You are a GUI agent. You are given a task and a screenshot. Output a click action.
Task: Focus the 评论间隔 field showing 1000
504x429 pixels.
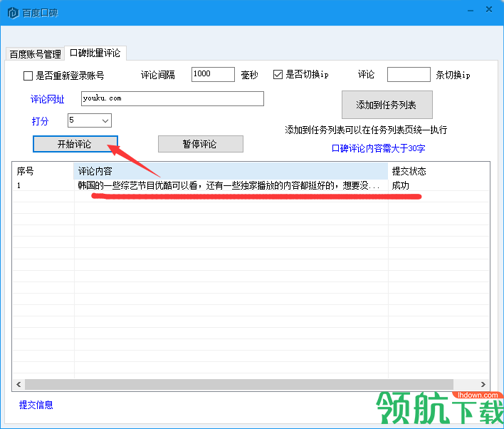click(213, 74)
